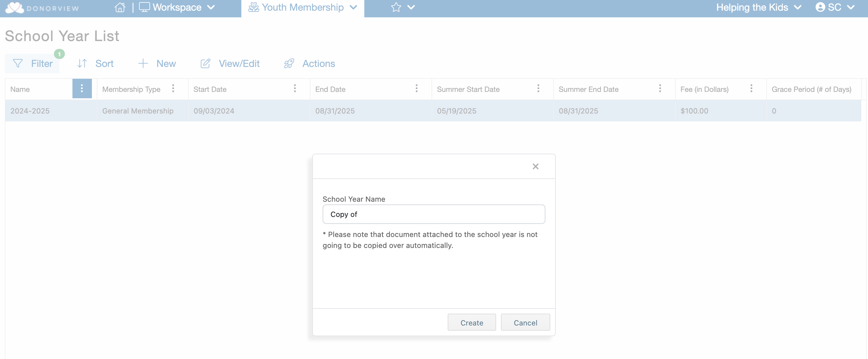This screenshot has height=359, width=868.
Task: Click the School Year Name field
Action: click(433, 214)
